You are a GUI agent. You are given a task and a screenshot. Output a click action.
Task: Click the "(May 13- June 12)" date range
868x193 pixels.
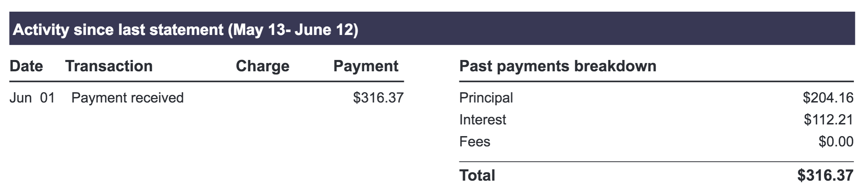(293, 30)
